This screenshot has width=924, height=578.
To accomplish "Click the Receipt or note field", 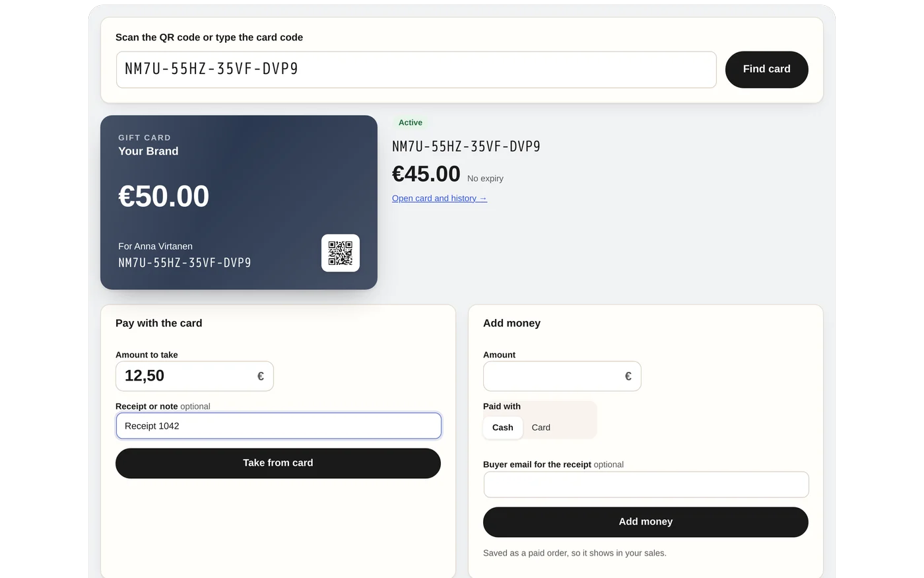I will click(x=279, y=426).
